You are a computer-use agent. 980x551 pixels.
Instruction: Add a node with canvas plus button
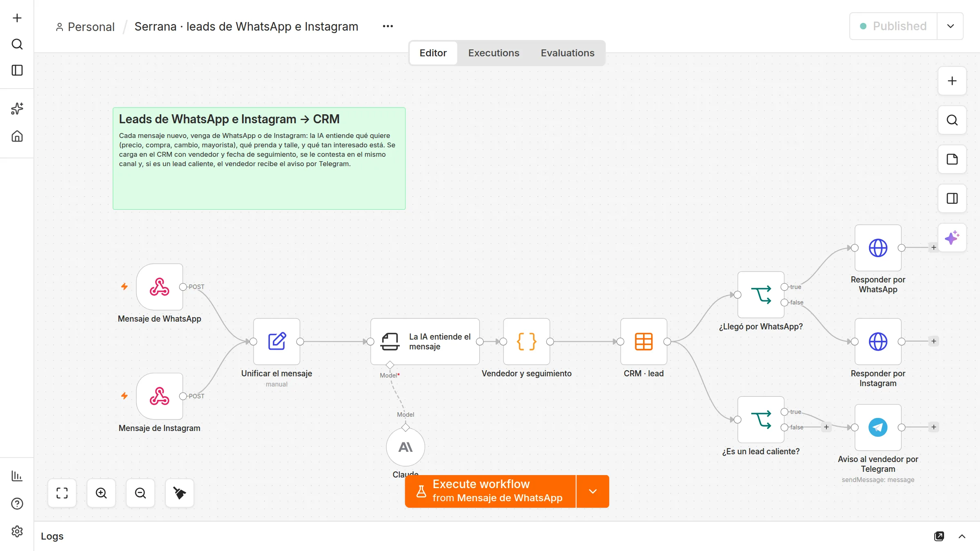point(952,81)
